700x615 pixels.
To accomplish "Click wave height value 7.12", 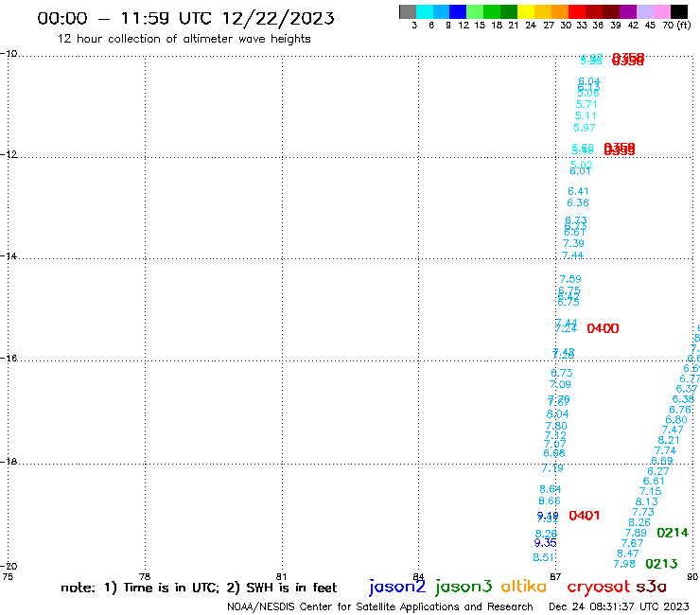I will pos(555,435).
